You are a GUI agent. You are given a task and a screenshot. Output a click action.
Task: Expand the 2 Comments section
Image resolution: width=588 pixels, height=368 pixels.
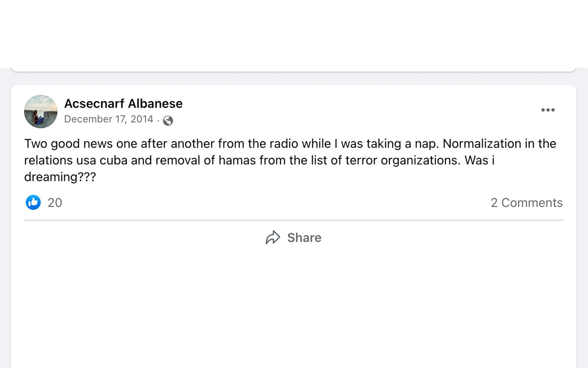coord(527,203)
